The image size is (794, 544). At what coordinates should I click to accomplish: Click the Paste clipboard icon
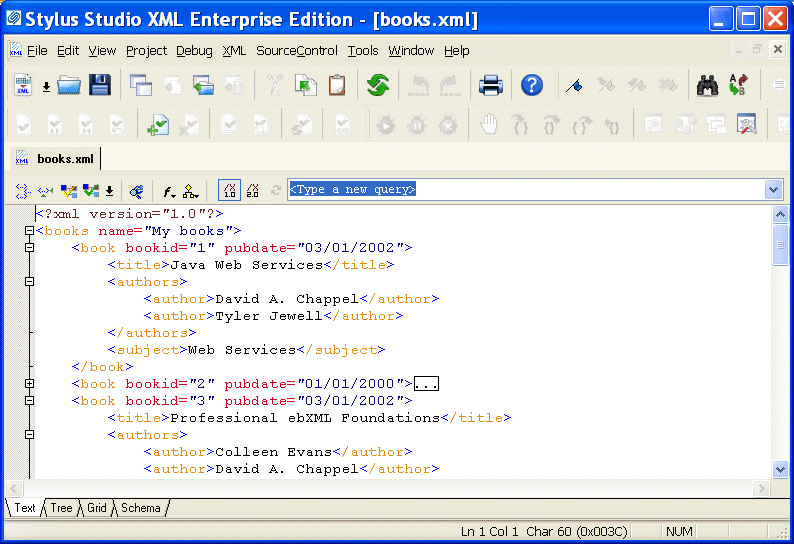pos(337,86)
